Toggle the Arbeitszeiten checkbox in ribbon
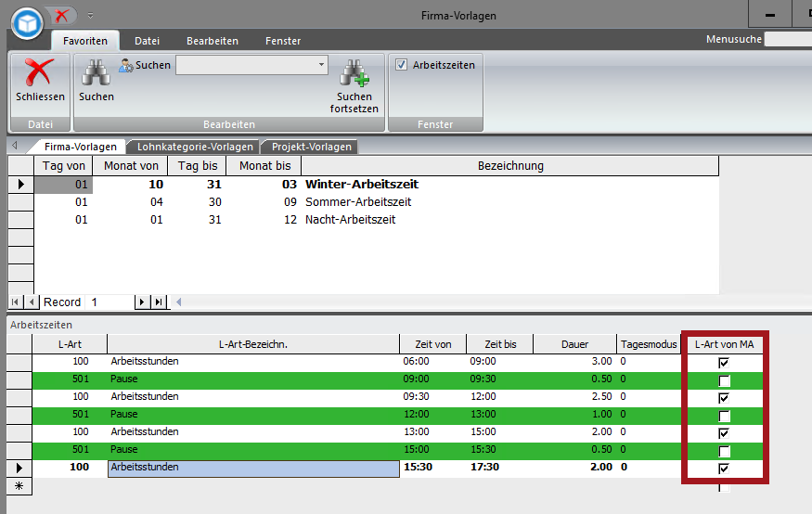 pos(401,65)
